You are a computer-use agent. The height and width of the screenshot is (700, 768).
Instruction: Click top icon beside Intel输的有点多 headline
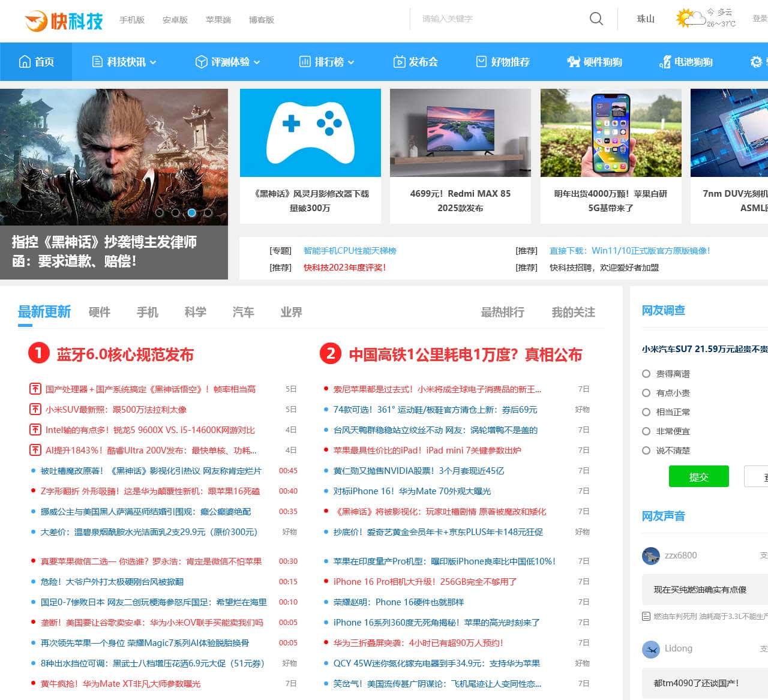coord(35,430)
